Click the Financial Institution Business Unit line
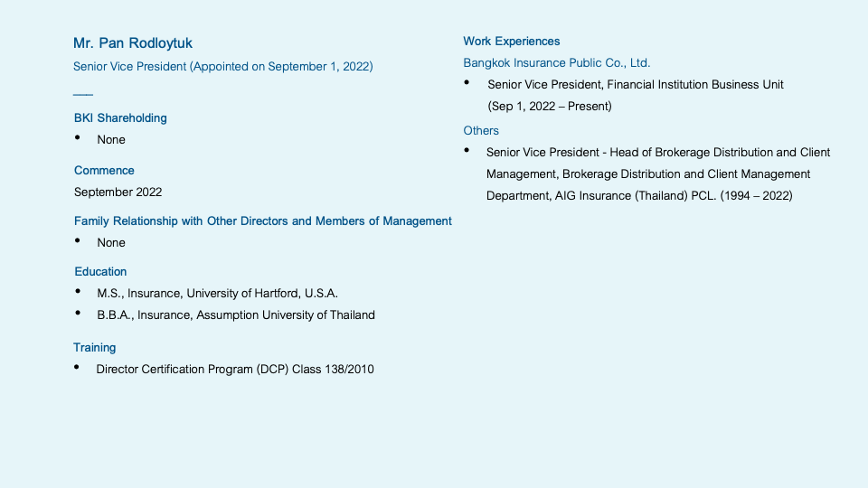Screen dimensions: 868x488 (x=636, y=84)
